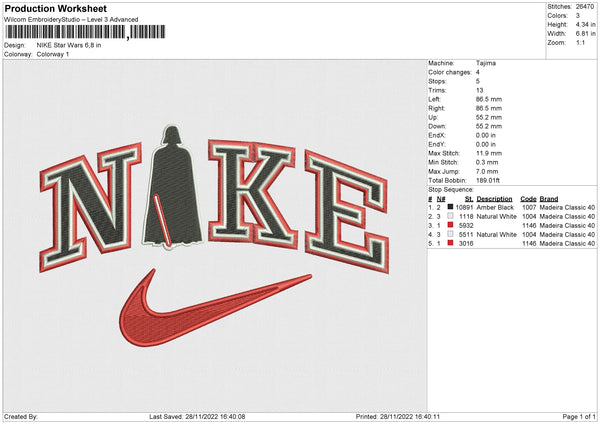Select stitch count 10891 in stop row 1
This screenshot has height=424, width=600.
click(x=465, y=207)
